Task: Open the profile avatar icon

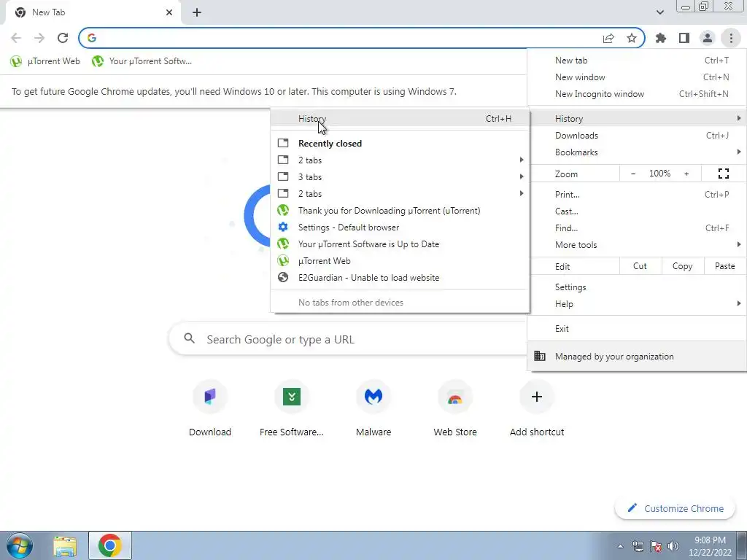Action: point(708,38)
